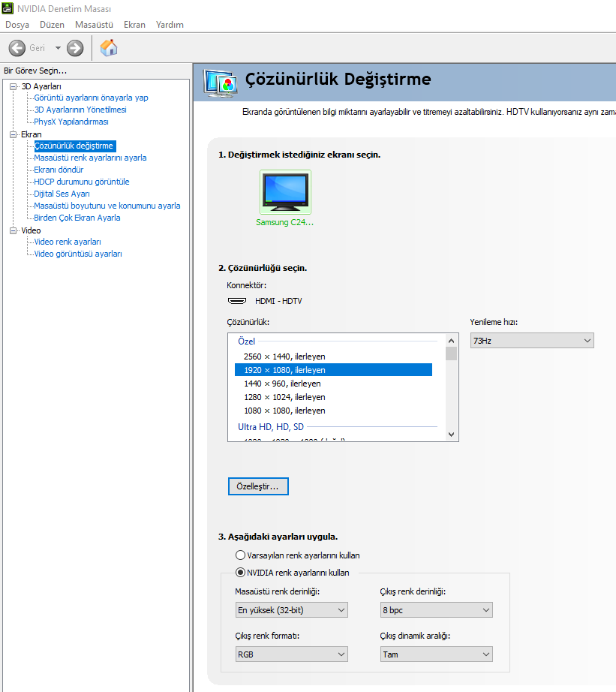The height and width of the screenshot is (692, 616).
Task: Select 1280 × 1024 resolution
Action: (x=333, y=397)
